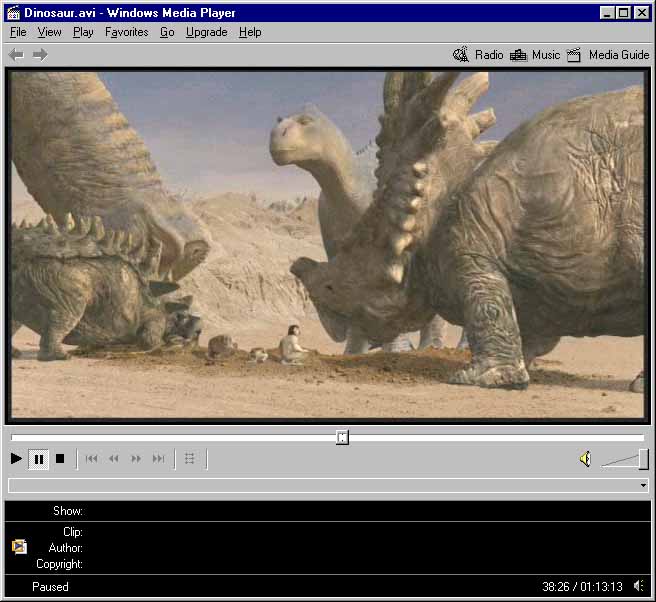The height and width of the screenshot is (602, 656).
Task: Rewind the video
Action: [x=114, y=459]
